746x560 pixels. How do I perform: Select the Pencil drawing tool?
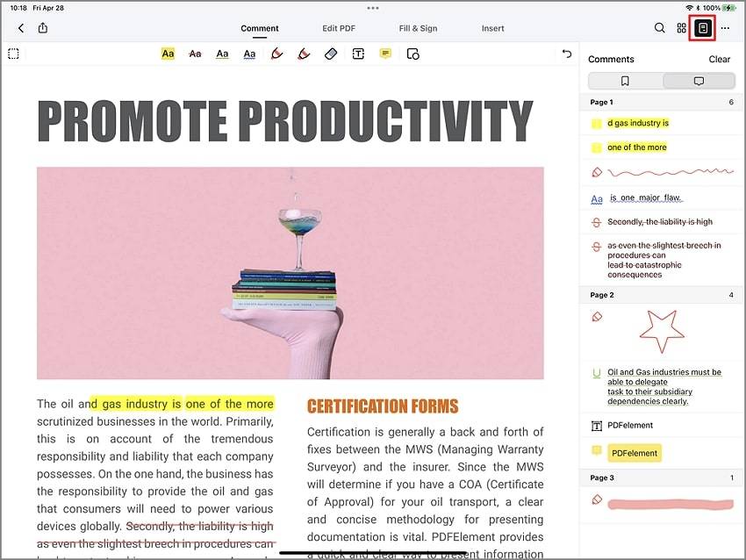[x=276, y=54]
